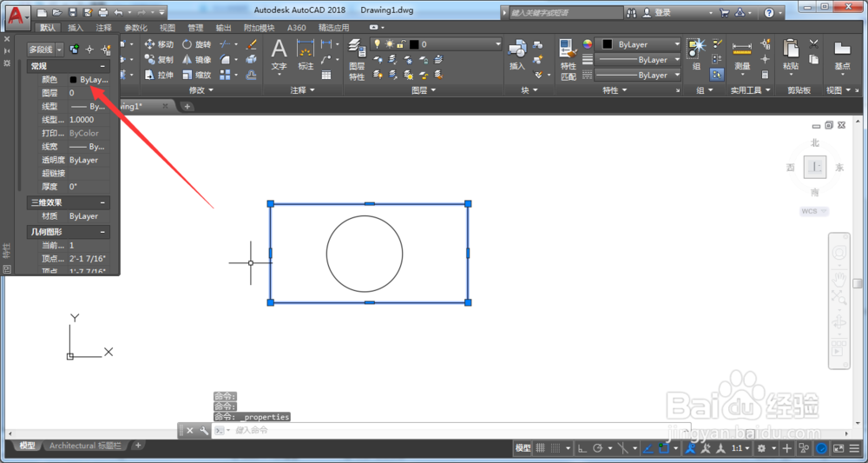Click the color swatch in Properties 颜色 row
Screen dimensions: 868x463
[x=73, y=80]
